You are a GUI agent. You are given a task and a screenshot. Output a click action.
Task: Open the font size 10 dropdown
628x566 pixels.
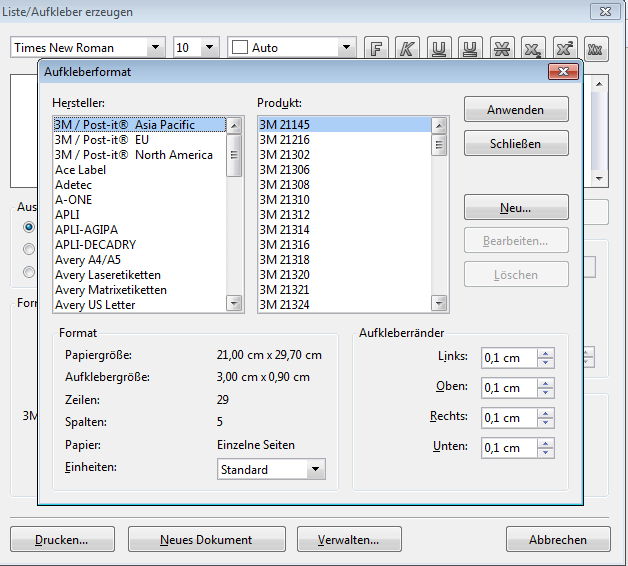[209, 48]
